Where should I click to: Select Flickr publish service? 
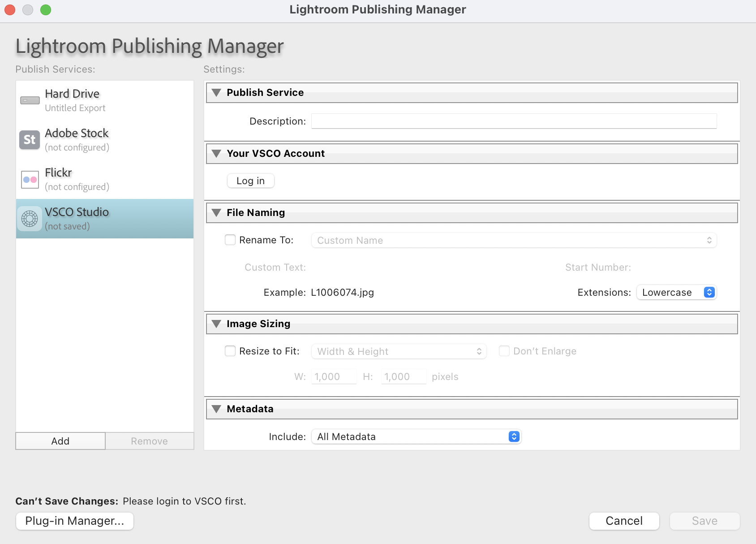point(105,179)
